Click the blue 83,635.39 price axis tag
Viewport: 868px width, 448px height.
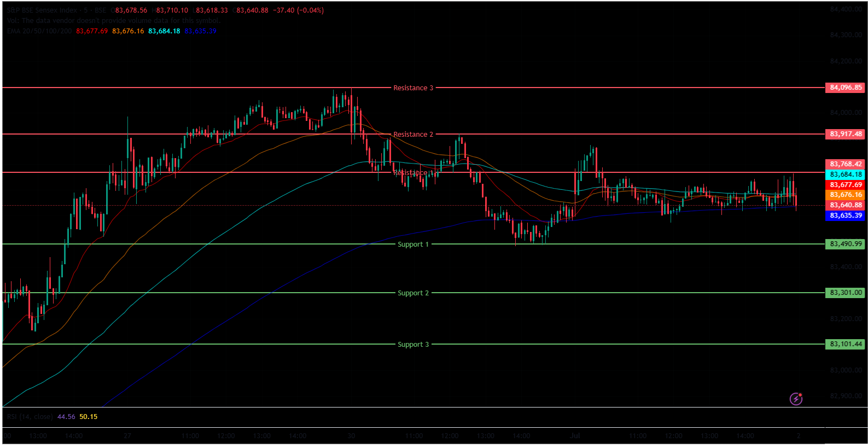[845, 216]
